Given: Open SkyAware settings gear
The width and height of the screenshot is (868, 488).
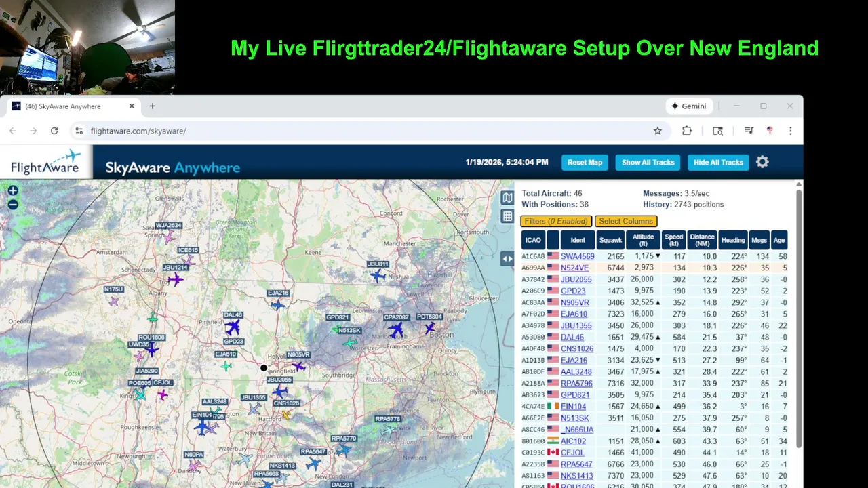Looking at the screenshot, I should (762, 162).
